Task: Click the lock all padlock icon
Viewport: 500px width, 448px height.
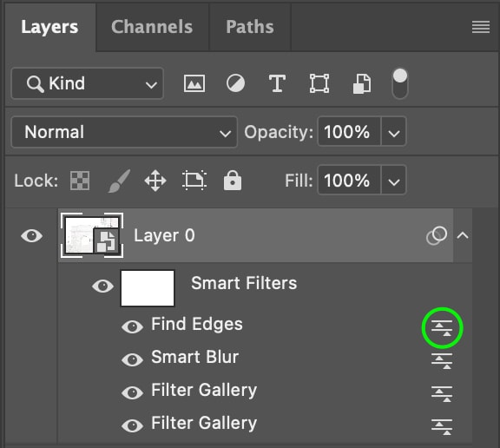Action: coord(233,181)
